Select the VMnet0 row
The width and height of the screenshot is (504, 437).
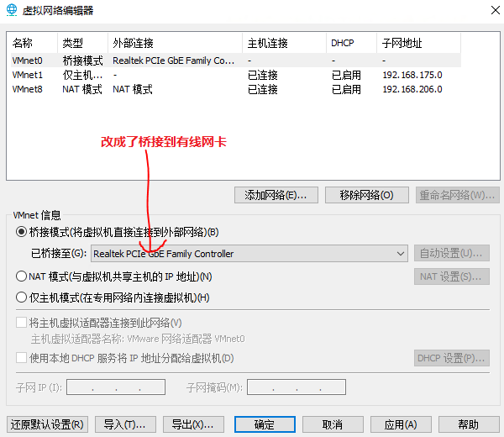236,61
